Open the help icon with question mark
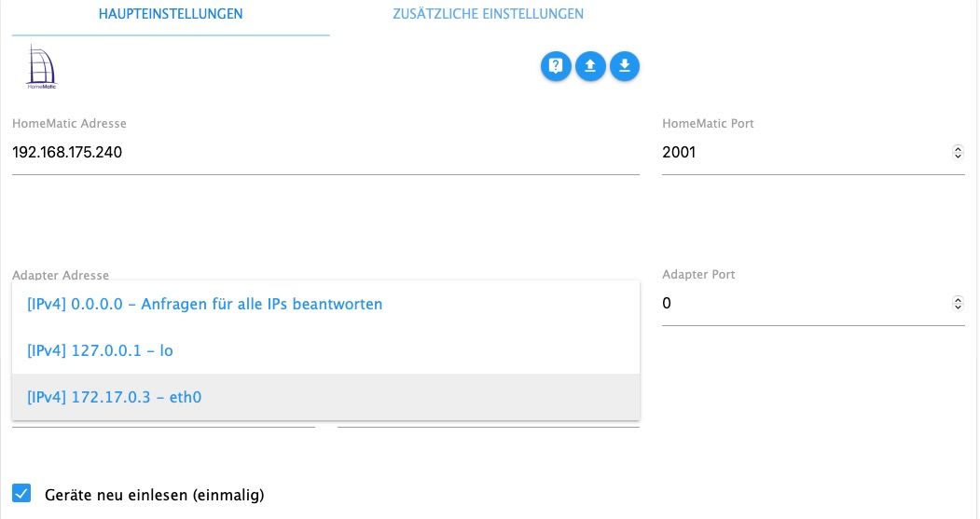This screenshot has height=519, width=980. [x=556, y=66]
